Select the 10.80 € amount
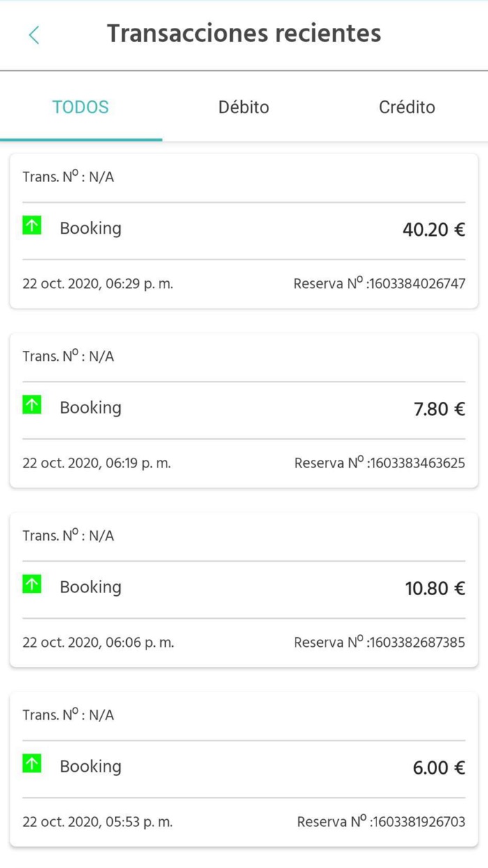Viewport: 488px width, 868px height. point(435,588)
